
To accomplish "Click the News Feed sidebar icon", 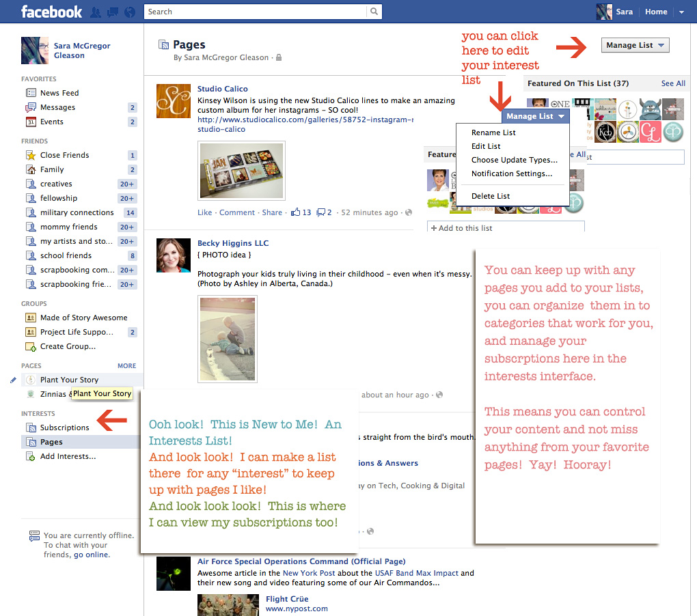I will [x=31, y=93].
